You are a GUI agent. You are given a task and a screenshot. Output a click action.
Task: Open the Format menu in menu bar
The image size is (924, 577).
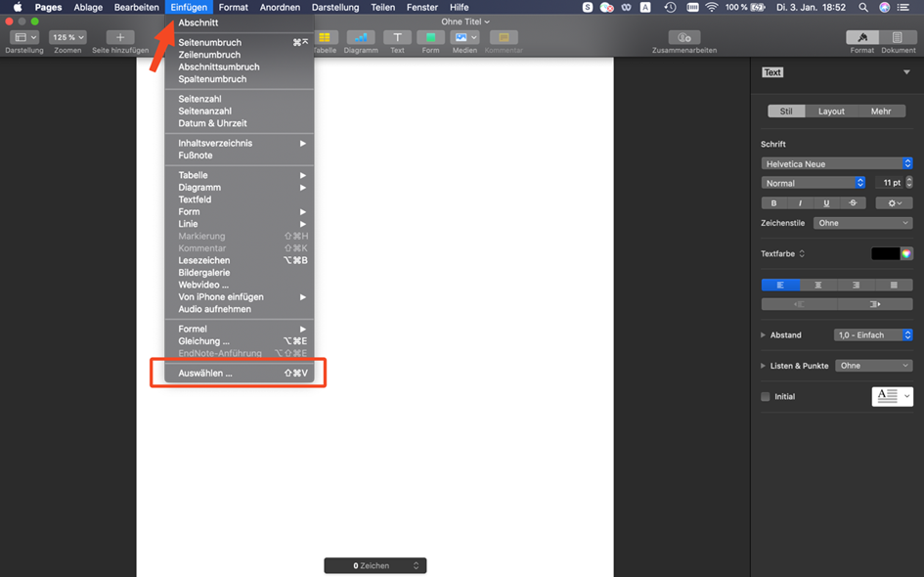(234, 7)
